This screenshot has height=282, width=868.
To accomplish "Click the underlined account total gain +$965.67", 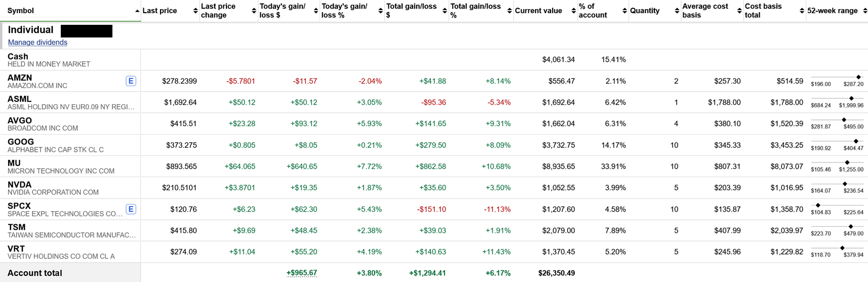I will pyautogui.click(x=302, y=273).
